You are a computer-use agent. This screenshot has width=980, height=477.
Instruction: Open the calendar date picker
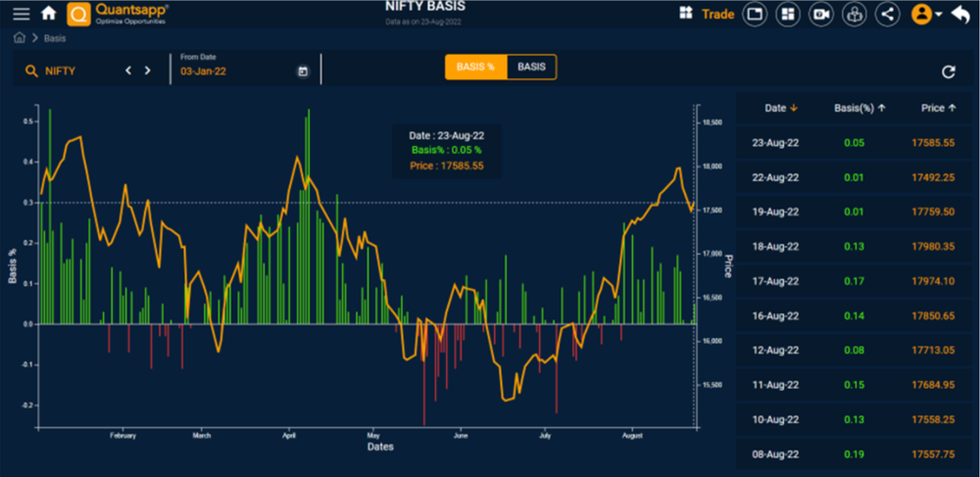point(303,71)
